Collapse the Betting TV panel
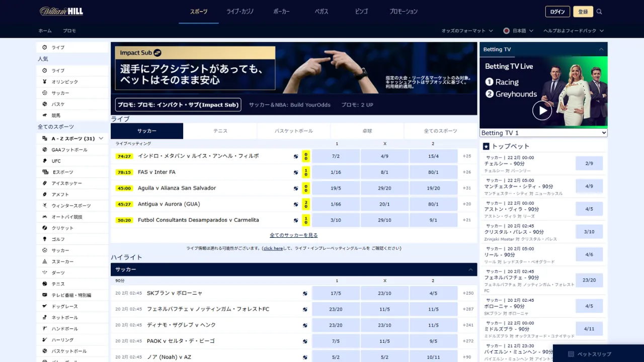 pos(601,49)
